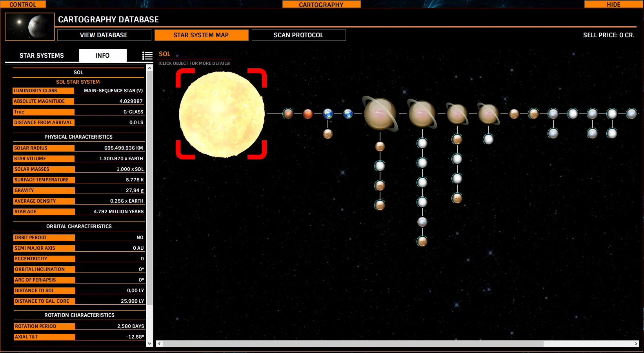Select the last planet at the right end of the chain
Image resolution: width=644 pixels, height=353 pixels.
[631, 114]
